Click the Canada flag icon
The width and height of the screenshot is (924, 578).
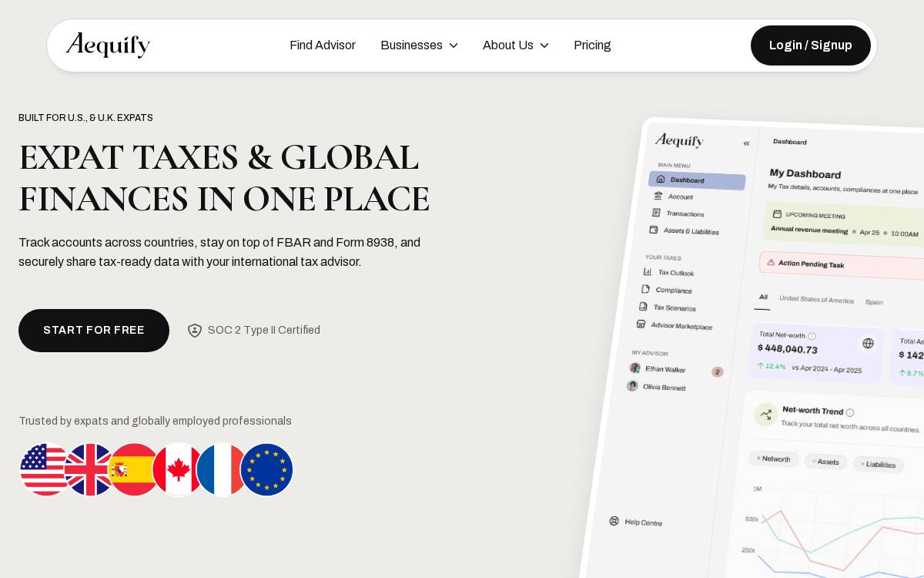(178, 469)
